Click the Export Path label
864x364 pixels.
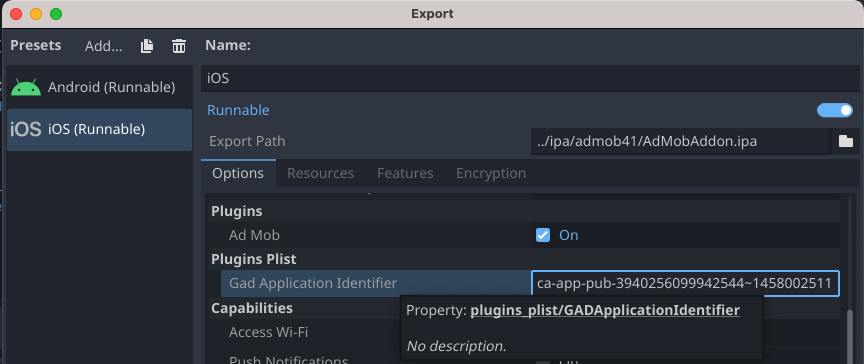(x=247, y=142)
